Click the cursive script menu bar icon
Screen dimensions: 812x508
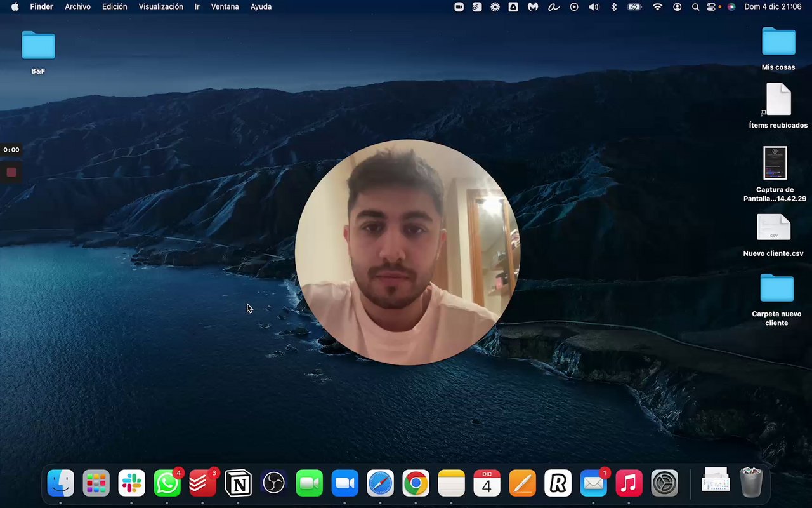click(x=554, y=7)
